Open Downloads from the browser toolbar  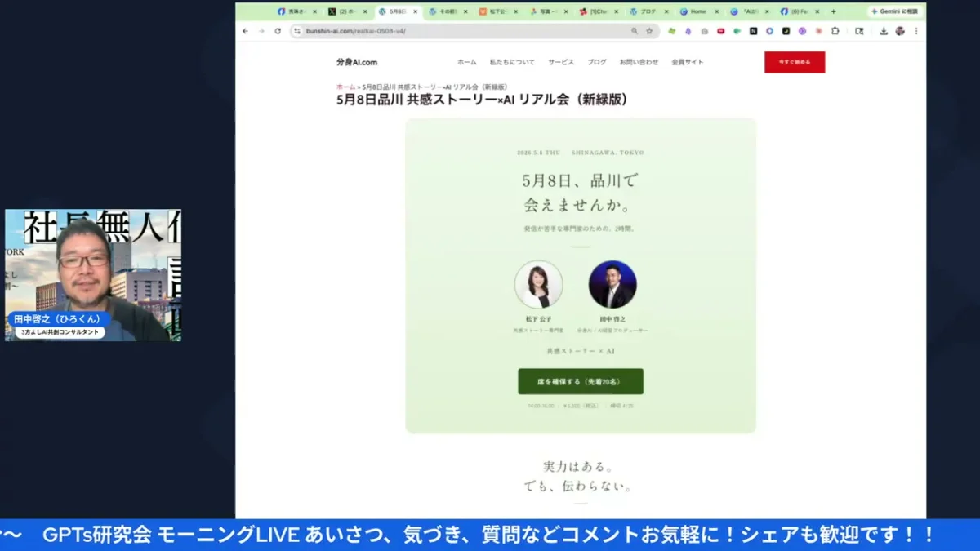[x=884, y=30]
